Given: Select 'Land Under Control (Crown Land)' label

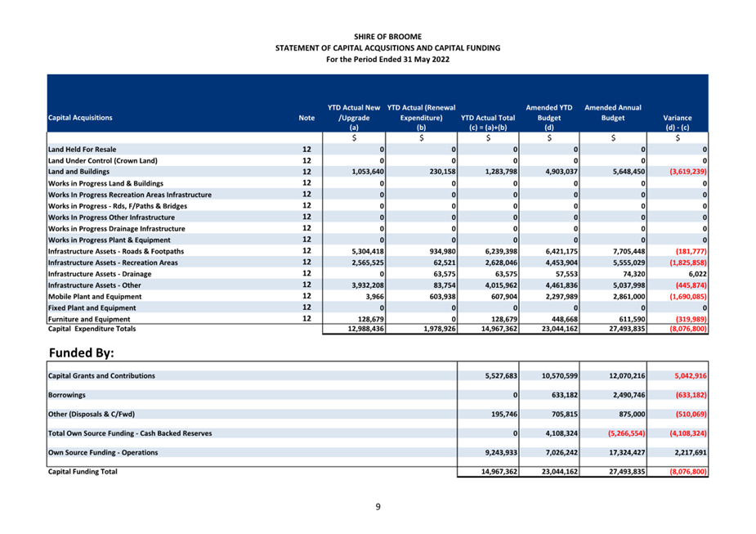Looking at the screenshot, I should [103, 160].
